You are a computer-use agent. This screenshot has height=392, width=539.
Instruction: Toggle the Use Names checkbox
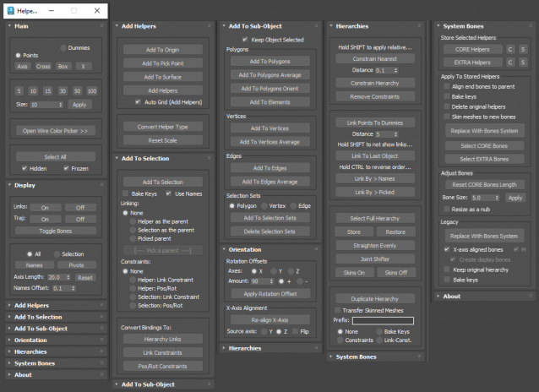click(168, 193)
